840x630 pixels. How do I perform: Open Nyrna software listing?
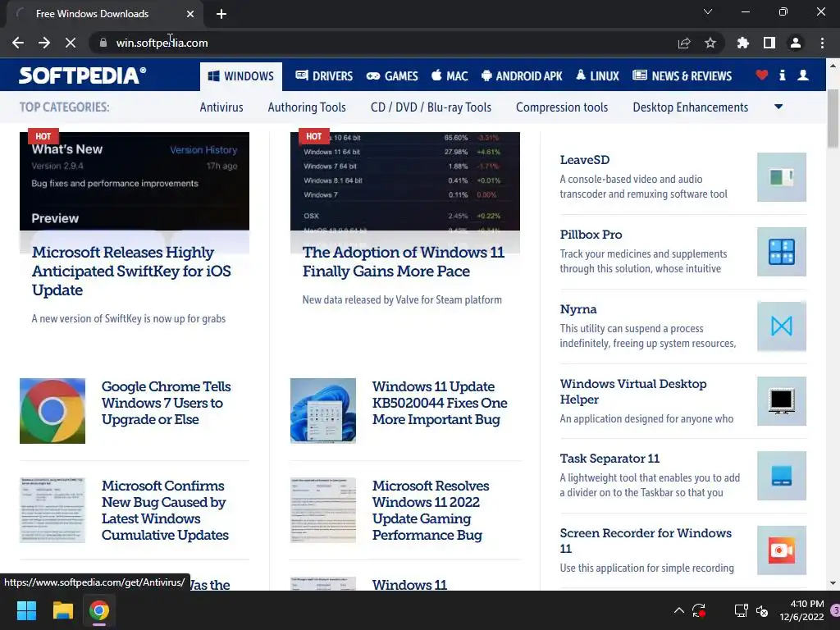pyautogui.click(x=578, y=309)
